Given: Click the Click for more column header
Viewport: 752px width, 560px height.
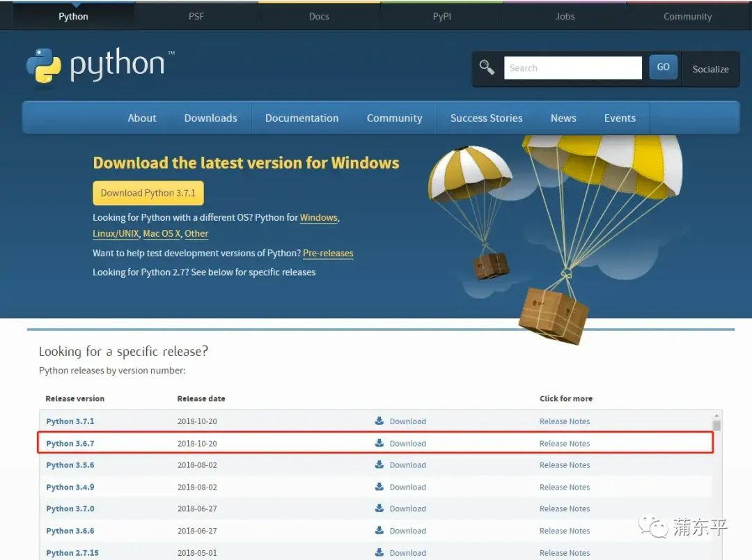Looking at the screenshot, I should [566, 398].
